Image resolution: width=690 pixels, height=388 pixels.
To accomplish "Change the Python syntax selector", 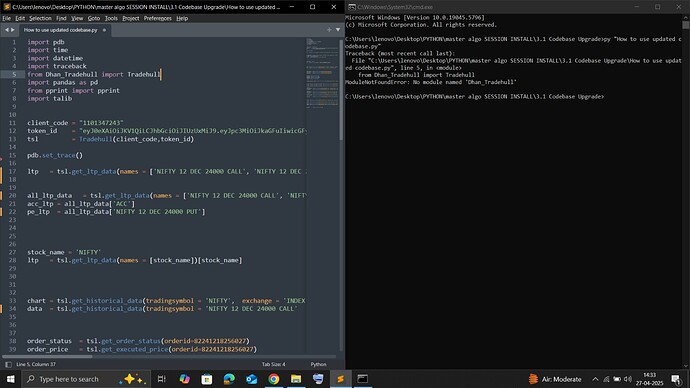I will click(319, 364).
